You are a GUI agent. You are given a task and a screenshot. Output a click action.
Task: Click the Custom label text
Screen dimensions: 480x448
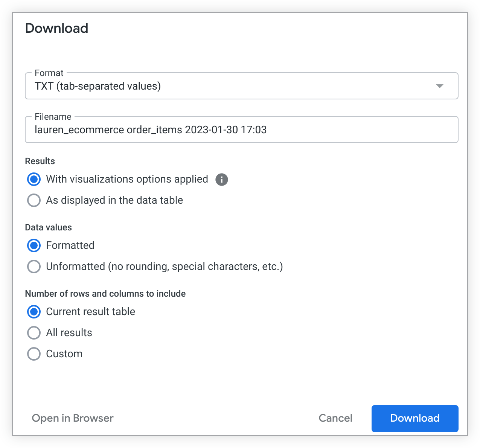tap(64, 354)
